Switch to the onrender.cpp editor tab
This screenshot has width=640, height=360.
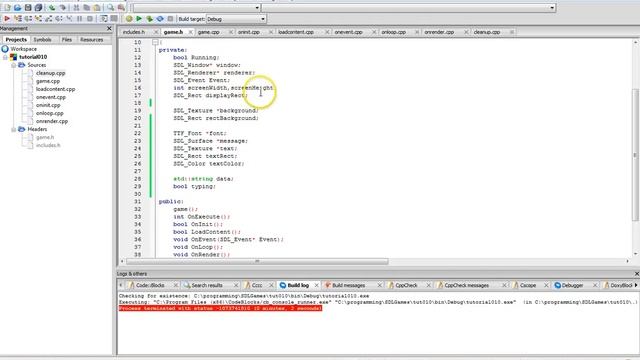(439, 32)
